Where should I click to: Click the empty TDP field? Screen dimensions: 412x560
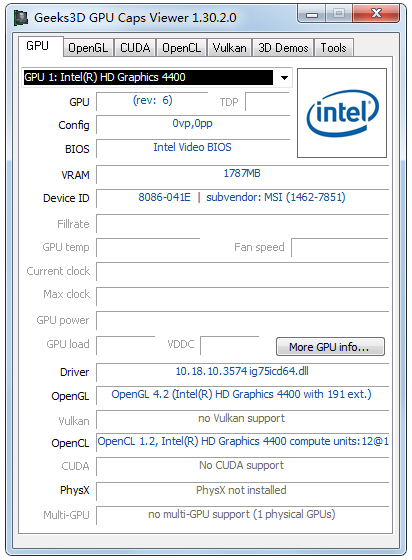coord(267,101)
